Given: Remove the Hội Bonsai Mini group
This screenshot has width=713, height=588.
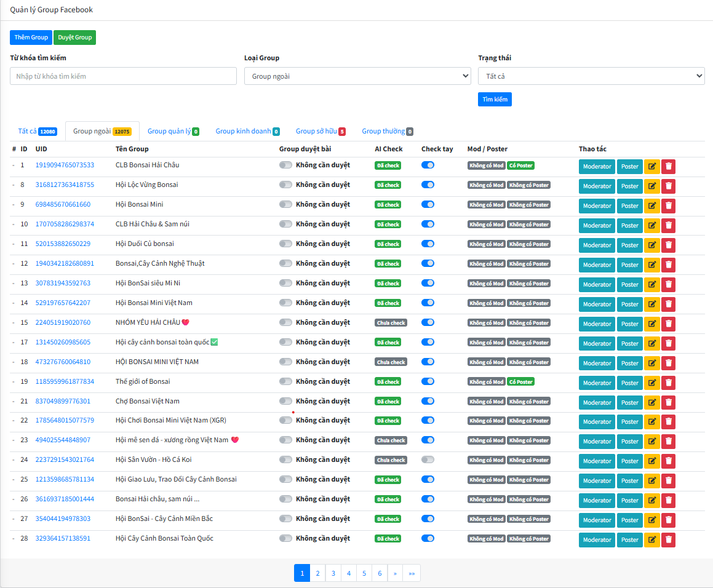Looking at the screenshot, I should pyautogui.click(x=669, y=205).
